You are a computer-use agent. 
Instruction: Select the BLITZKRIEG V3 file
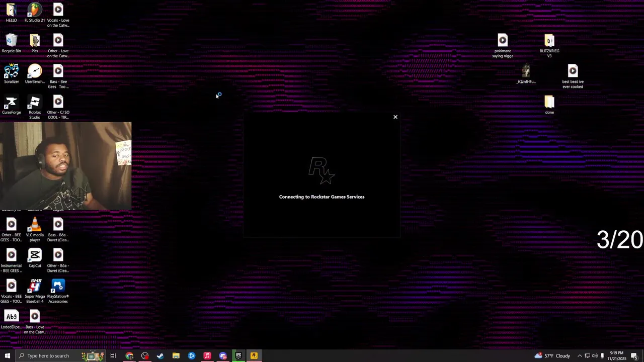549,46
